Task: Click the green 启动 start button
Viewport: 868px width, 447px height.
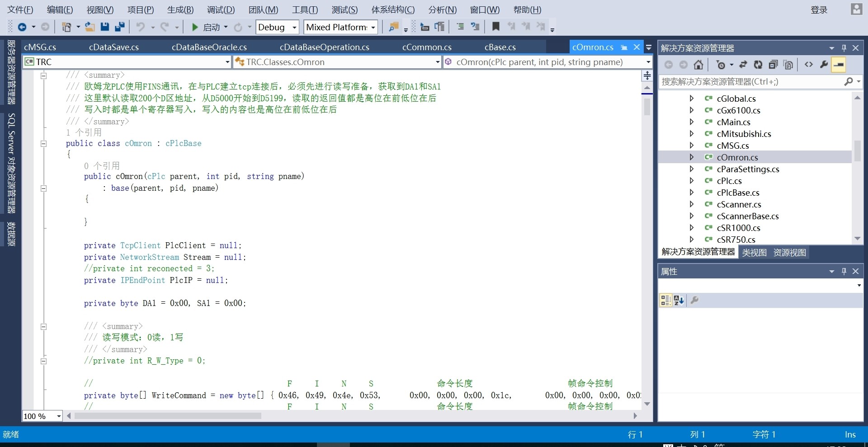Action: pos(195,28)
